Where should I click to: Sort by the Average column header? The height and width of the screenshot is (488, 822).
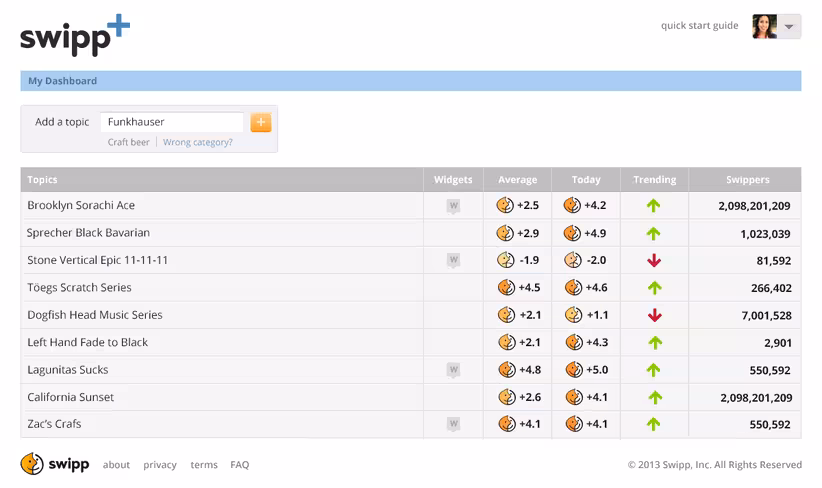(x=517, y=179)
